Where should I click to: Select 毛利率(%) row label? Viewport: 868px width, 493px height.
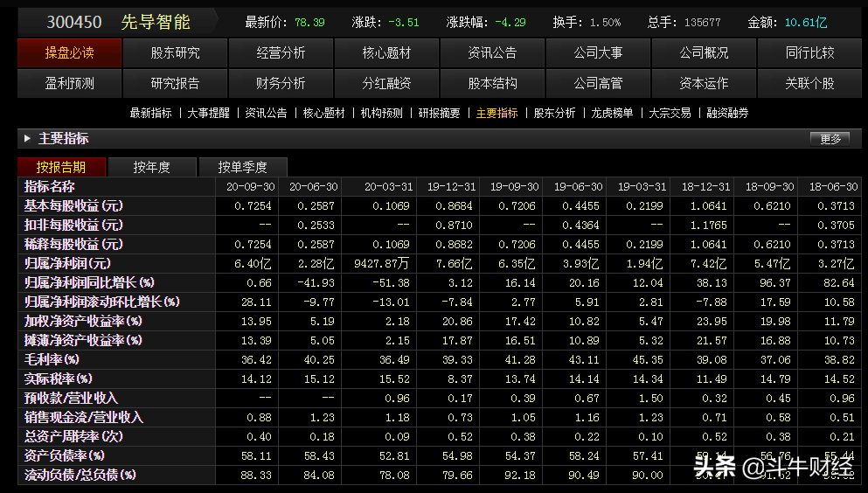(x=52, y=359)
